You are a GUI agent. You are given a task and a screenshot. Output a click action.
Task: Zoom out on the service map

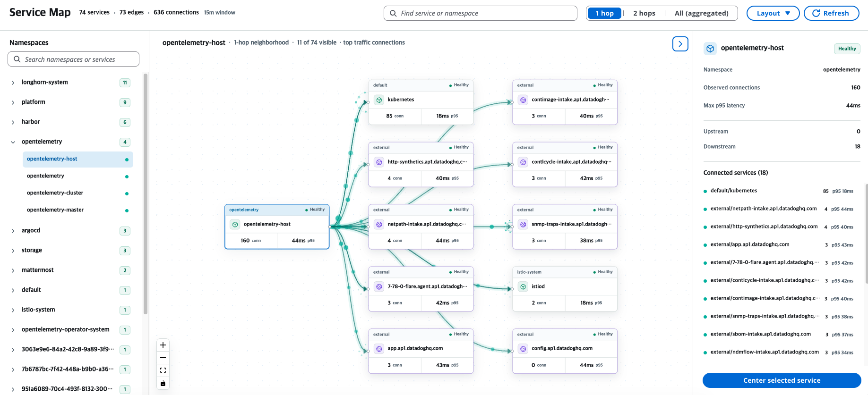pos(163,358)
